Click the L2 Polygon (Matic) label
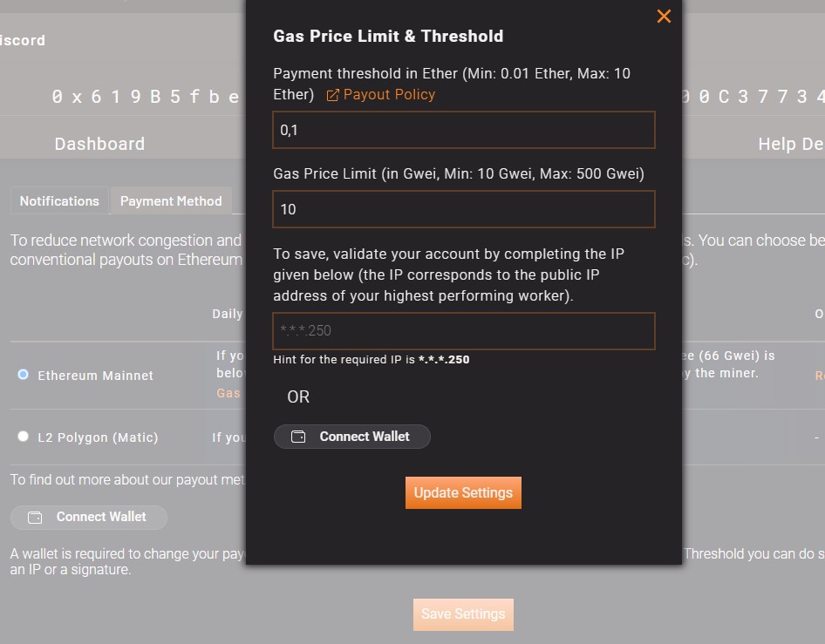 click(98, 437)
